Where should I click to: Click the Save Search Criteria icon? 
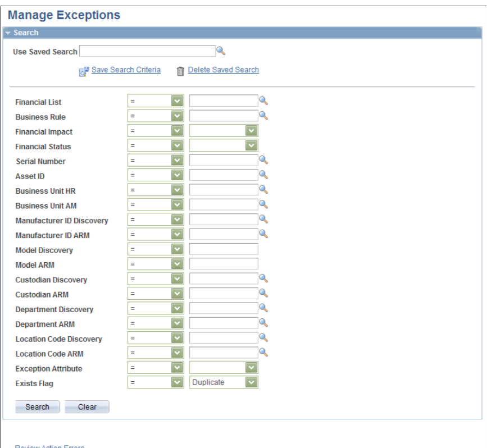coord(84,70)
